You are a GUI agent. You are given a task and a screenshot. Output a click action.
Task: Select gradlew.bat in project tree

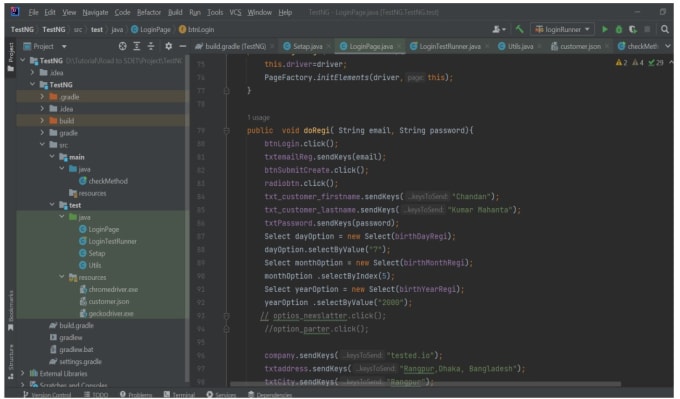coord(76,350)
